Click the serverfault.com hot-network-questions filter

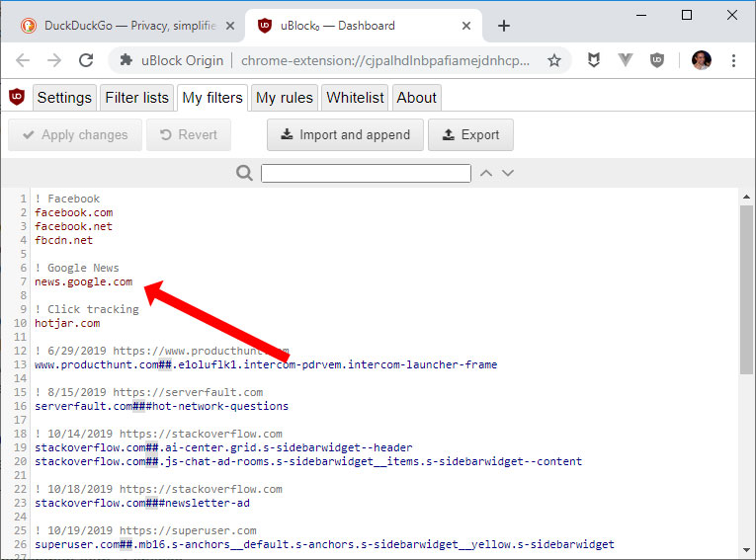161,406
